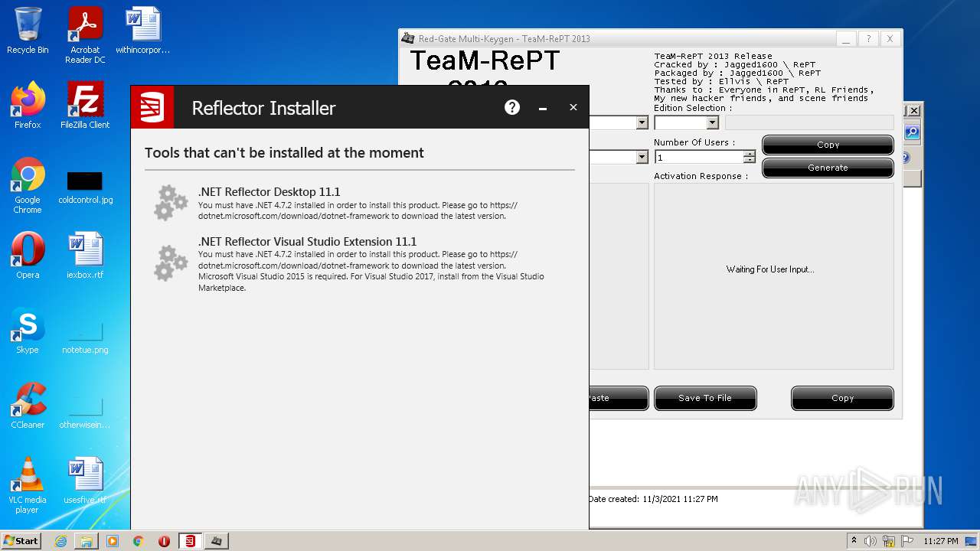Click the Redgate logo in the installer header
This screenshot has height=551, width=980.
(x=152, y=107)
